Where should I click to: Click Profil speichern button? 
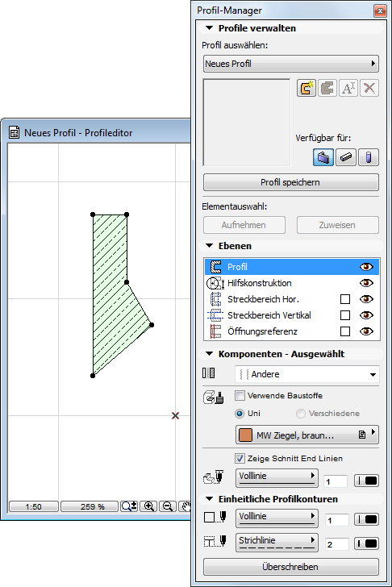point(291,182)
